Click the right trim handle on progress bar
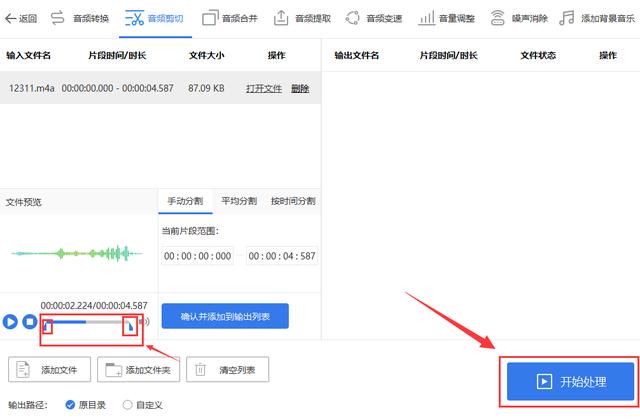640x419 pixels. coord(130,326)
